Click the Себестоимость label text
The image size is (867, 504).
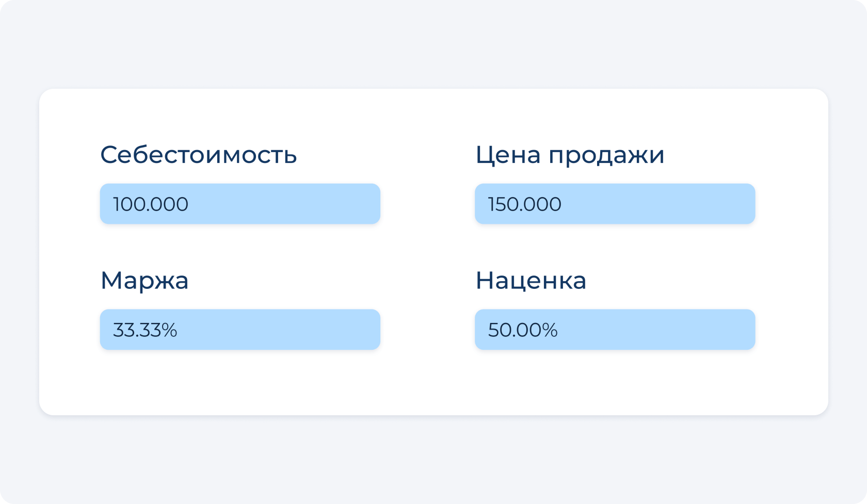[x=199, y=155]
